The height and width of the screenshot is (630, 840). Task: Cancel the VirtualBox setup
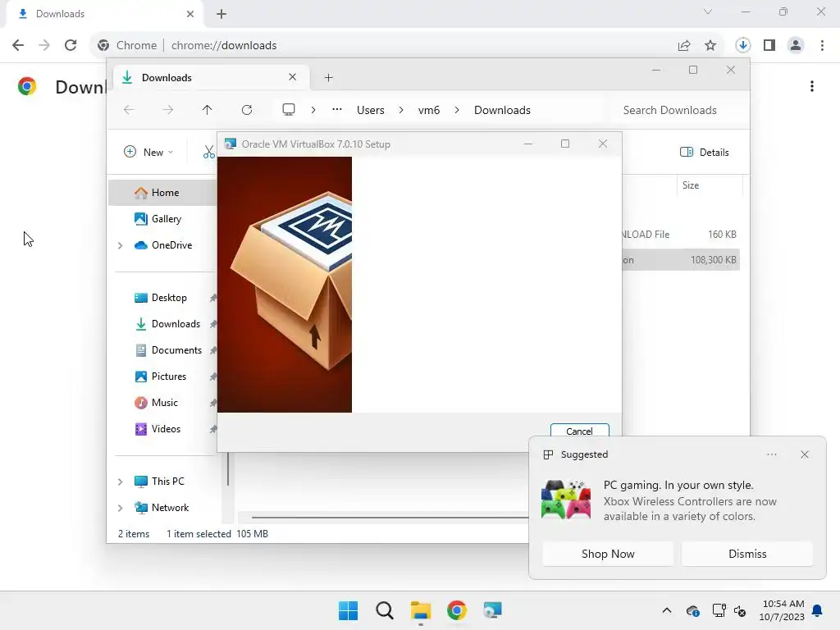(x=579, y=431)
